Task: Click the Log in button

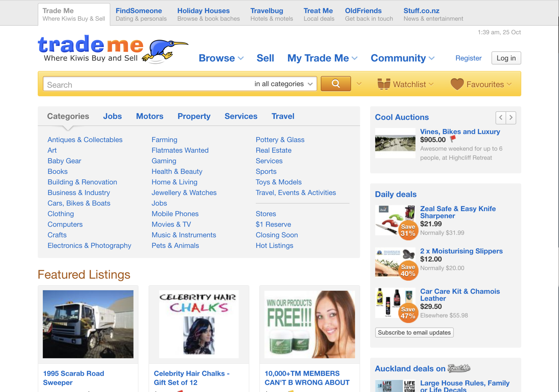Action: coord(506,58)
